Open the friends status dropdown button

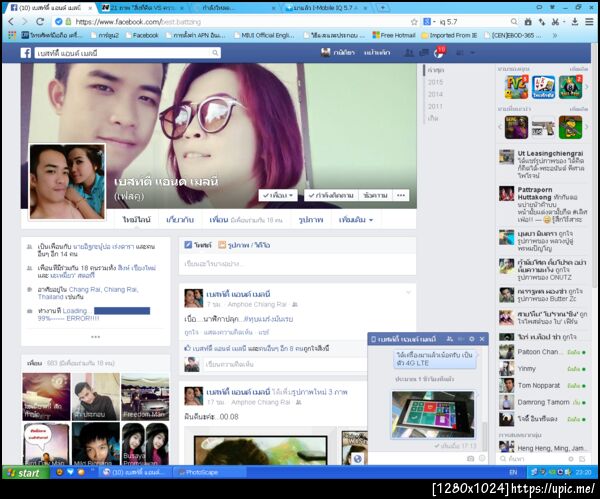(278, 196)
